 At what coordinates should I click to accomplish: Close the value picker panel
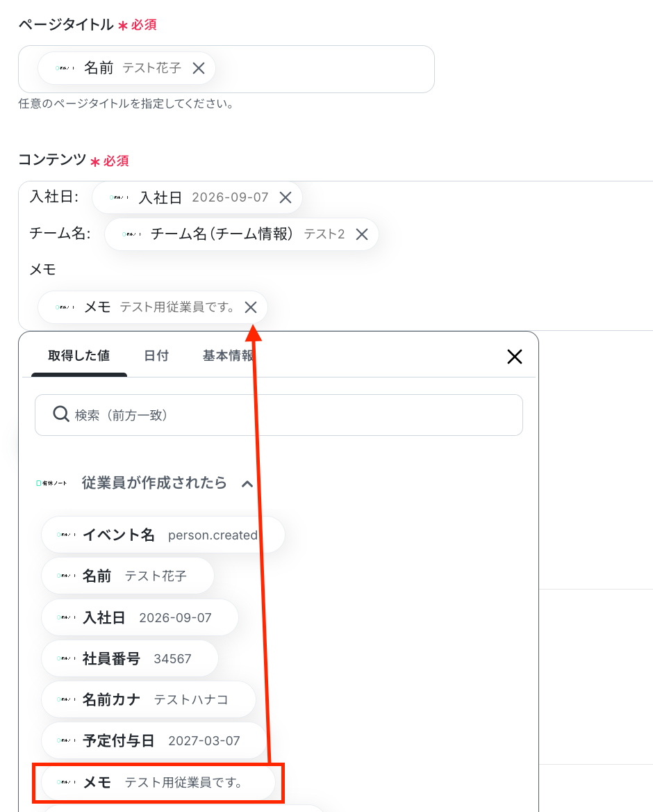pyautogui.click(x=515, y=356)
